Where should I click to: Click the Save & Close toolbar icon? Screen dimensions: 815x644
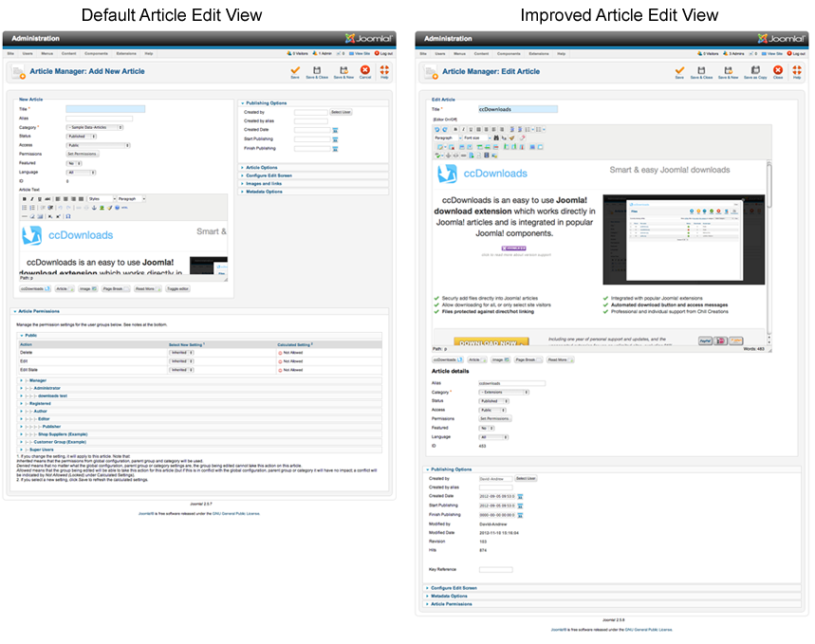point(317,70)
